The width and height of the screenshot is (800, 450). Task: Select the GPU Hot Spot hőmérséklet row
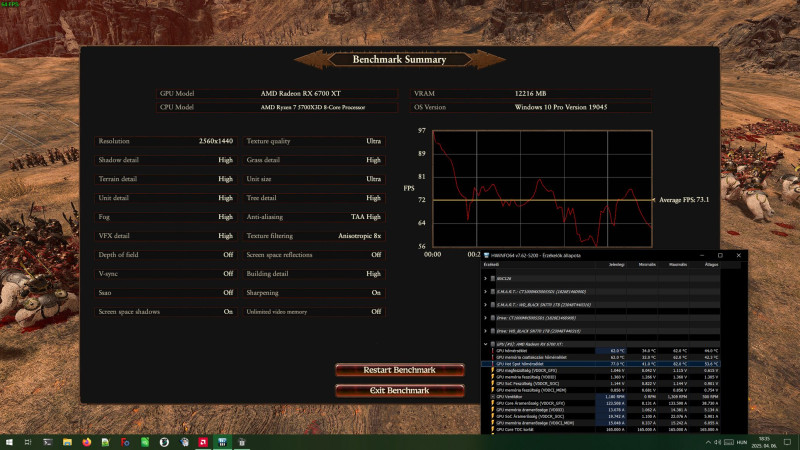601,364
